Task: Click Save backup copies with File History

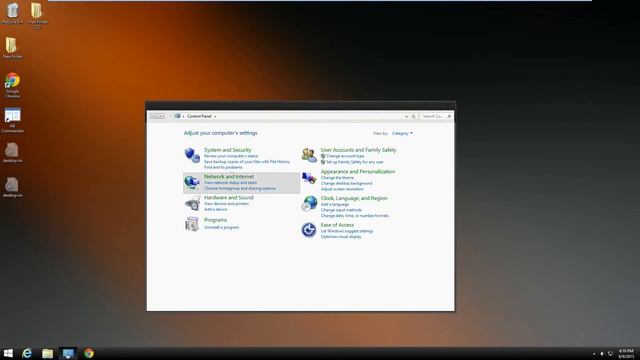Action: pos(247,162)
